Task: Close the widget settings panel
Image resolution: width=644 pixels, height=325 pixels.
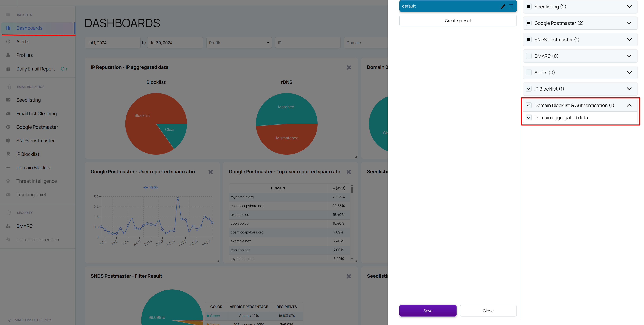Action: click(488, 311)
